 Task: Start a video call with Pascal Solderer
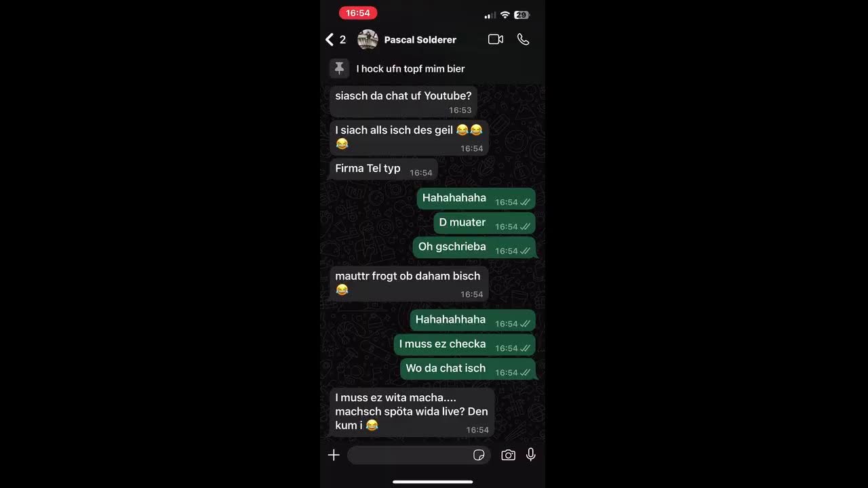(x=496, y=39)
